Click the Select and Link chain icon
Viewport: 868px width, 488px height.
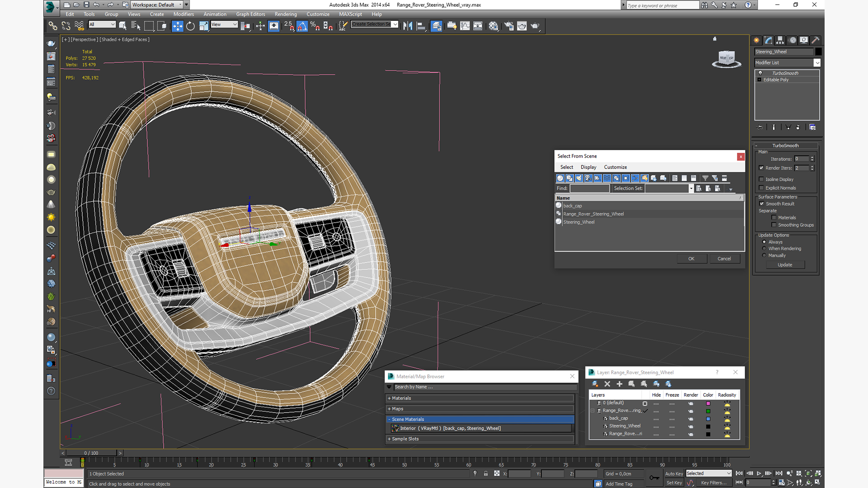pos(53,26)
